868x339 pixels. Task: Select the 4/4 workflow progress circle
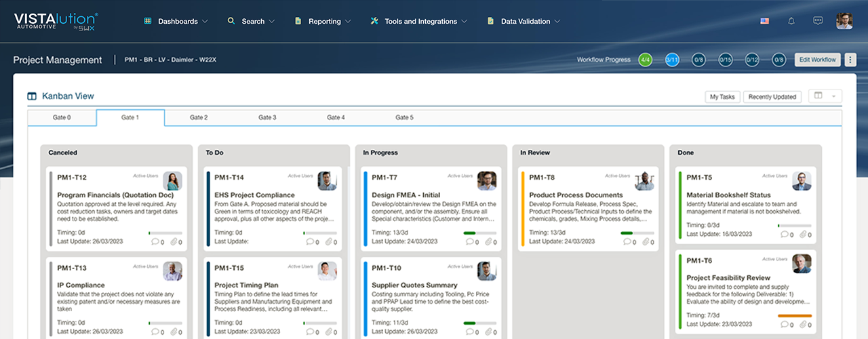coord(645,60)
